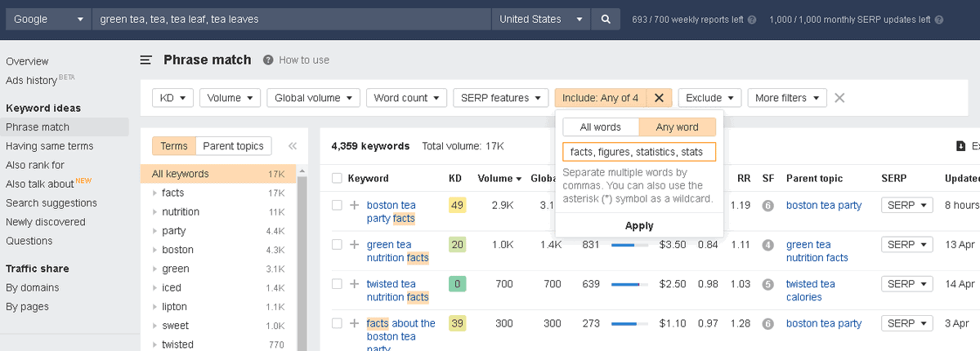Click KD badge 0
This screenshot has height=351, width=980.
pos(458,284)
